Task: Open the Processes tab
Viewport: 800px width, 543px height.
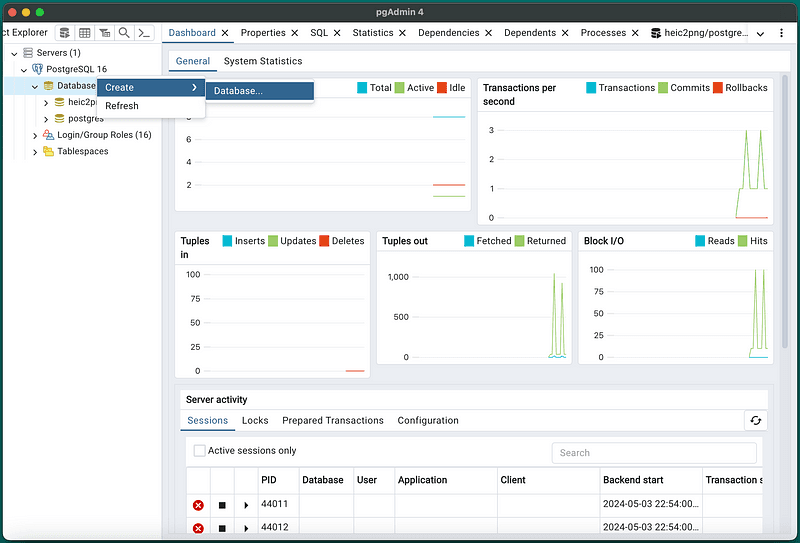Action: [x=603, y=33]
